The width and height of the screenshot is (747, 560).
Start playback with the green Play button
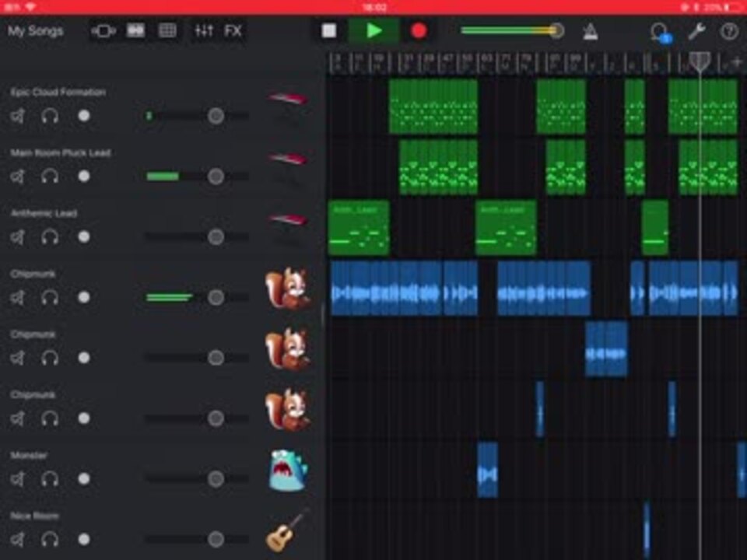click(x=374, y=31)
